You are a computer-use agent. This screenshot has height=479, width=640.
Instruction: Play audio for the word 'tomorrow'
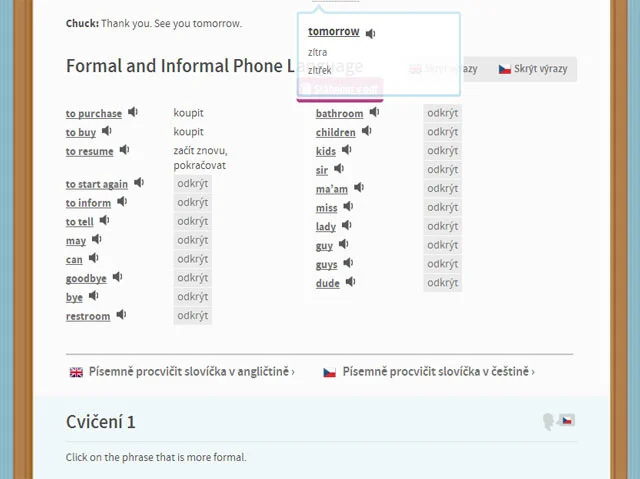(x=370, y=33)
